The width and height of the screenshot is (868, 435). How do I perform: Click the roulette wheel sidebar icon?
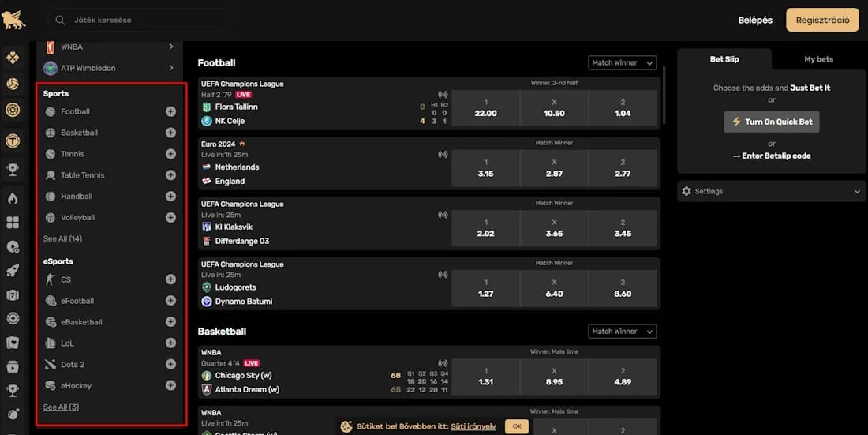pos(13,319)
